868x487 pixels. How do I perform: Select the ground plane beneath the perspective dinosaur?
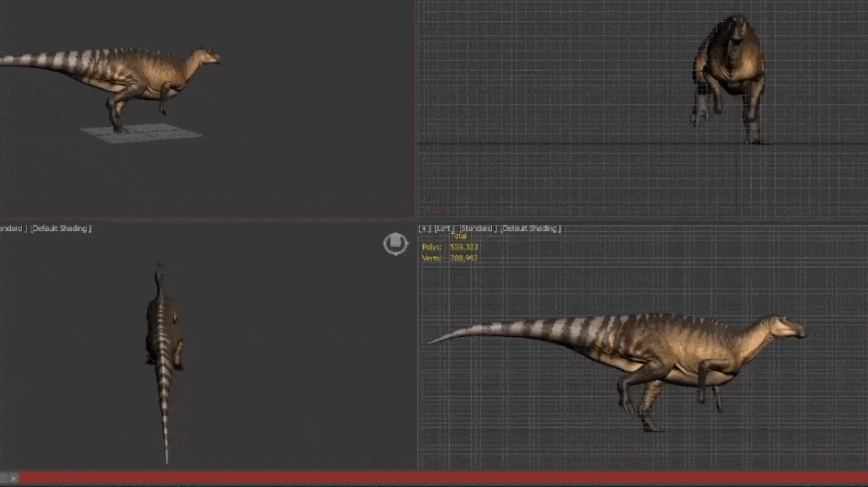pos(157,133)
